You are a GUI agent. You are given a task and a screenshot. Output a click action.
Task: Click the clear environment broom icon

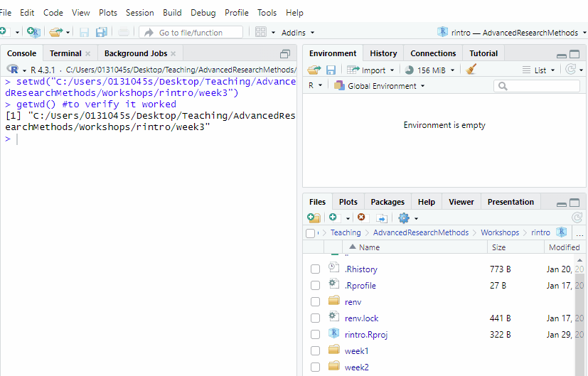click(471, 70)
